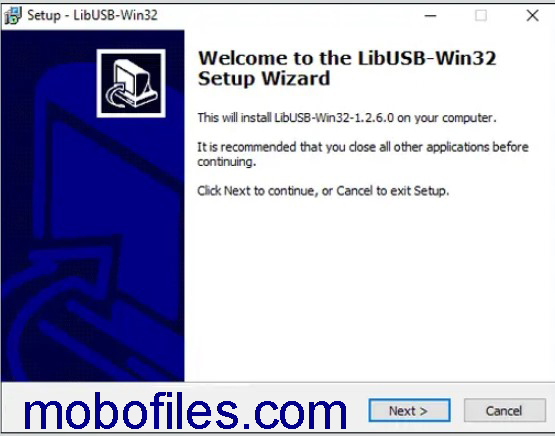
Task: Click the greyed-out maximize window icon
Action: (x=481, y=16)
